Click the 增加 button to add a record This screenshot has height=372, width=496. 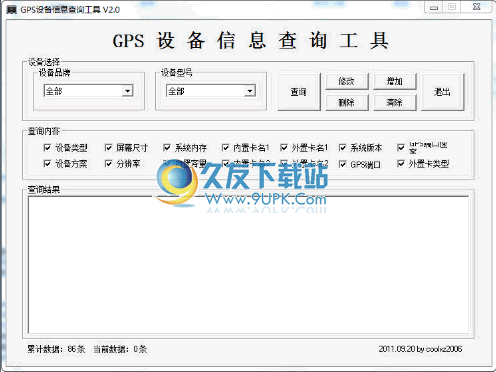[395, 81]
